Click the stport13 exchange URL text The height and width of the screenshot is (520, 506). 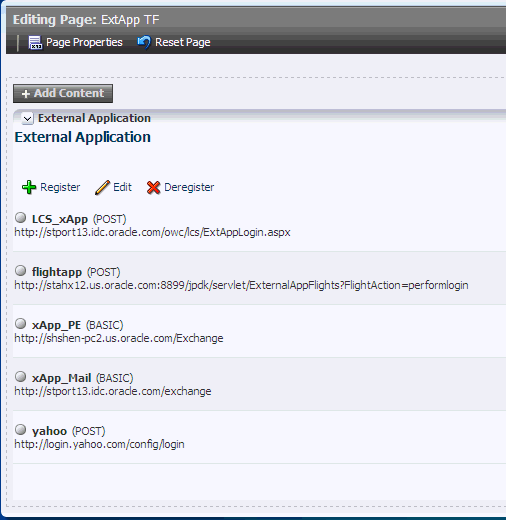click(113, 391)
